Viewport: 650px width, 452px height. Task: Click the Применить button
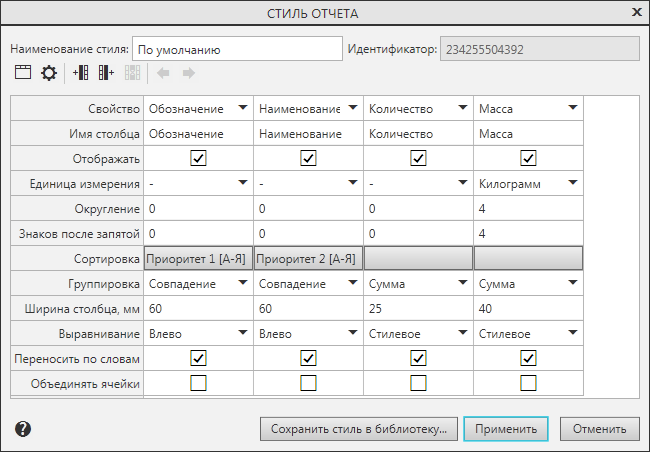coord(506,429)
